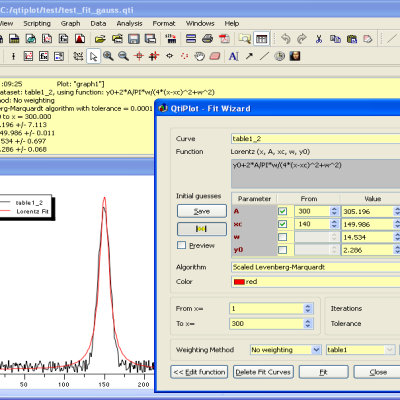Click the To x= input field

267,323
